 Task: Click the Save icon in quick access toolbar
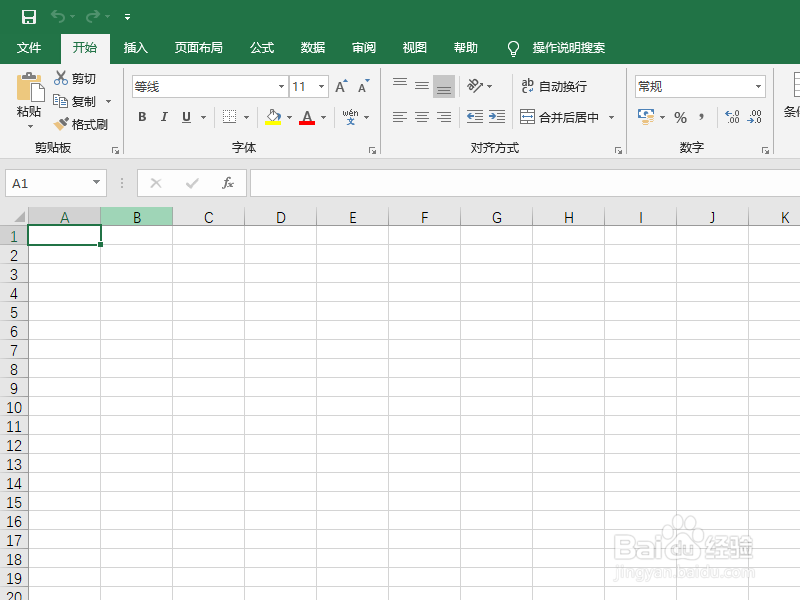(x=29, y=17)
